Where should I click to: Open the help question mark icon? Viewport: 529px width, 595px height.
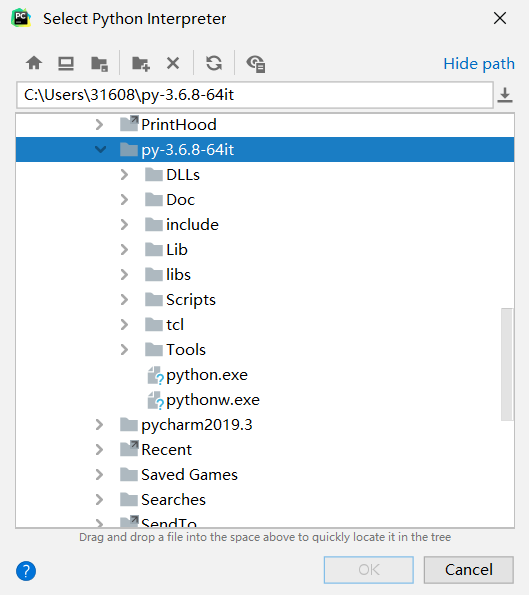point(26,570)
